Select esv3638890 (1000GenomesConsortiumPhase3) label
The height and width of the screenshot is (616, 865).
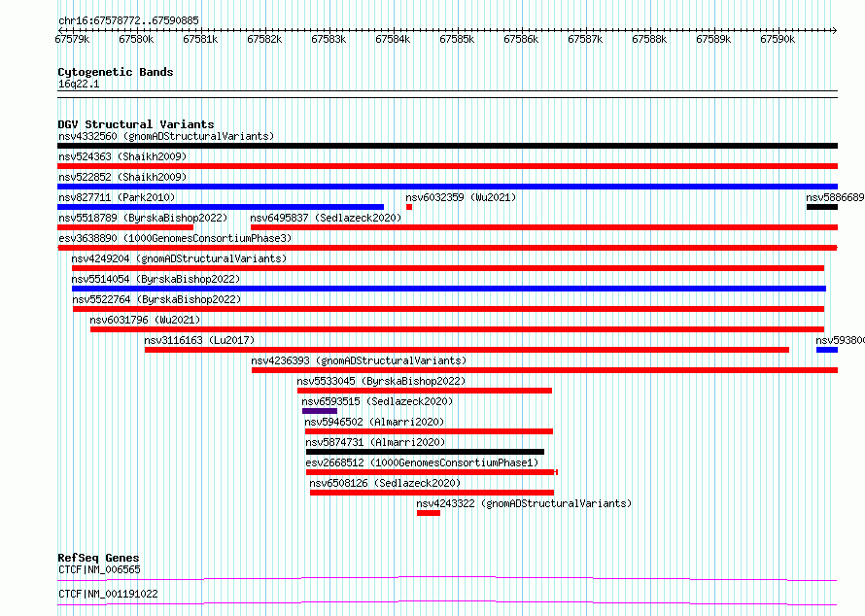click(175, 238)
